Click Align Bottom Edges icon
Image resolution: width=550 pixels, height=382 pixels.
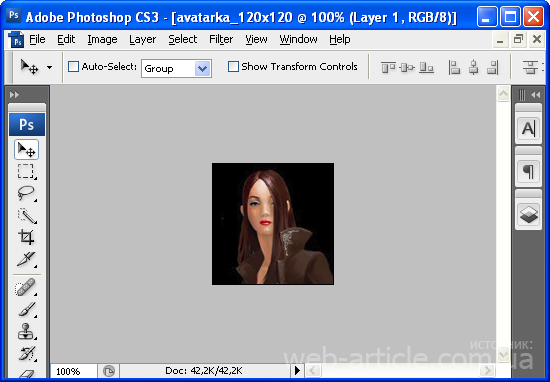[x=427, y=67]
